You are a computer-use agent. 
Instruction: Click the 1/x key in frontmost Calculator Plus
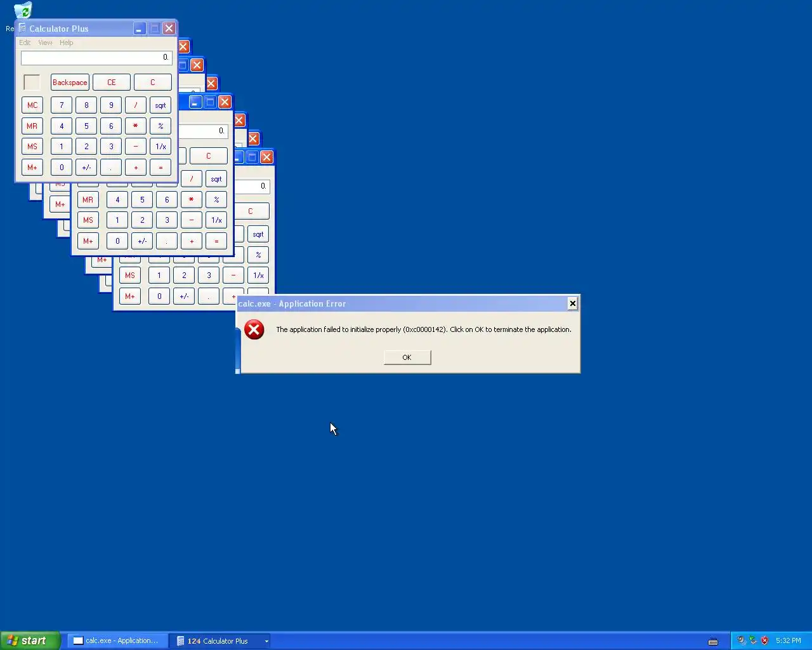[160, 147]
